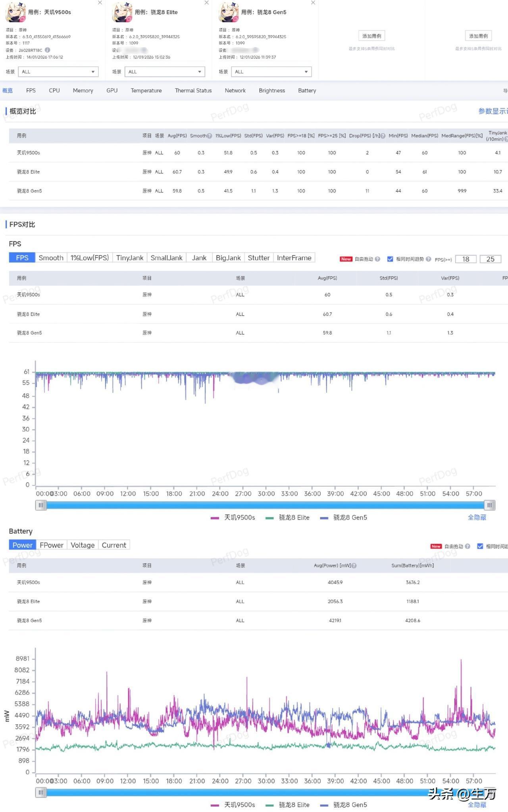
Task: Select the Smooth sub-tab in the FPS section
Action: 51,258
